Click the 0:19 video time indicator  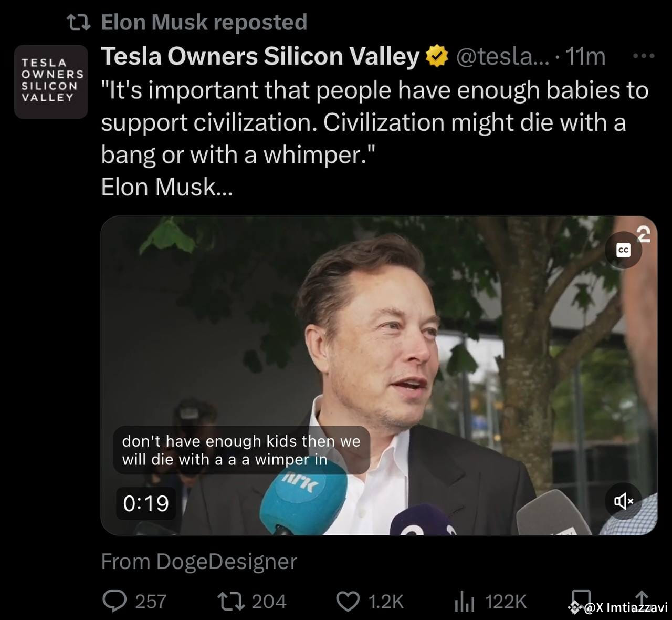pos(146,503)
